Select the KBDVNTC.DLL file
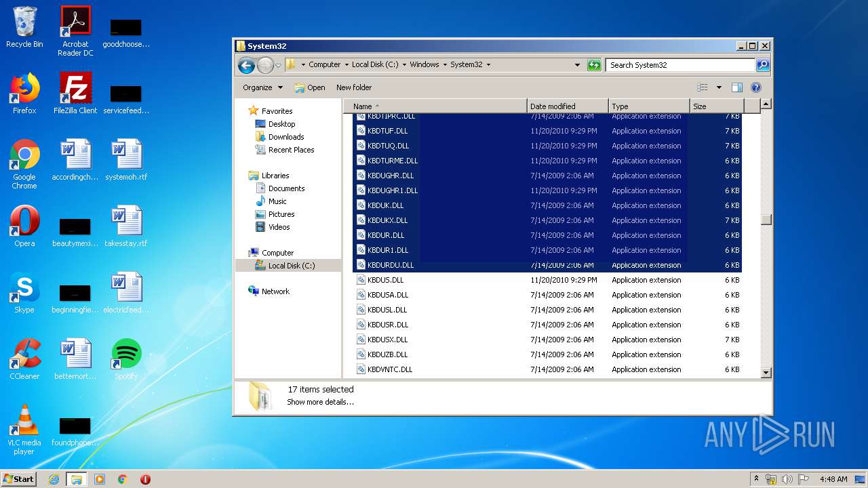Viewport: 868px width, 488px height. (390, 369)
